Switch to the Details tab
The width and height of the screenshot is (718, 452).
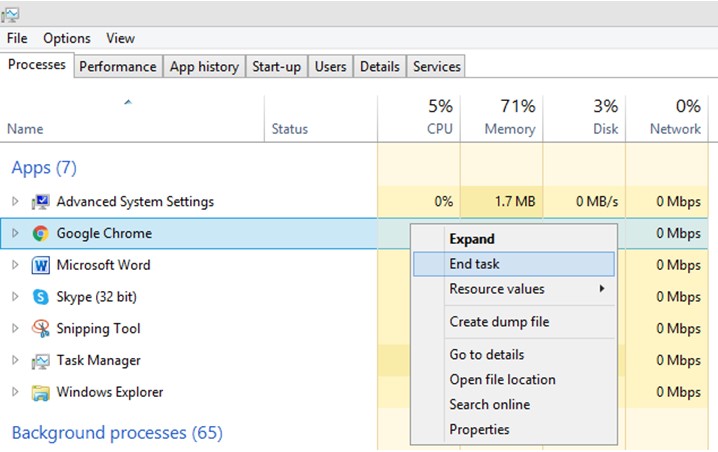(380, 66)
